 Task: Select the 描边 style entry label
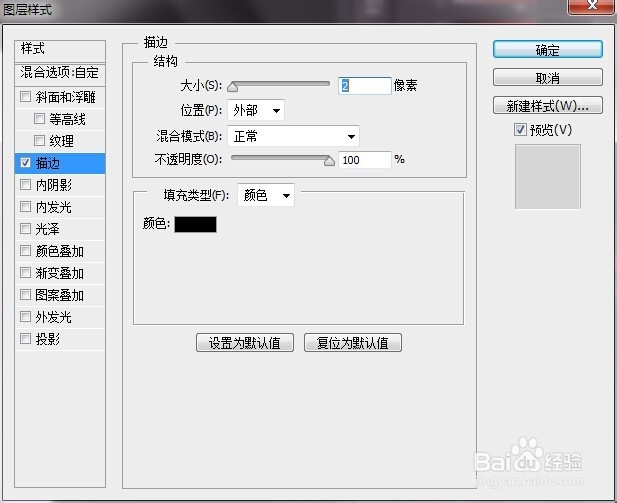48,163
